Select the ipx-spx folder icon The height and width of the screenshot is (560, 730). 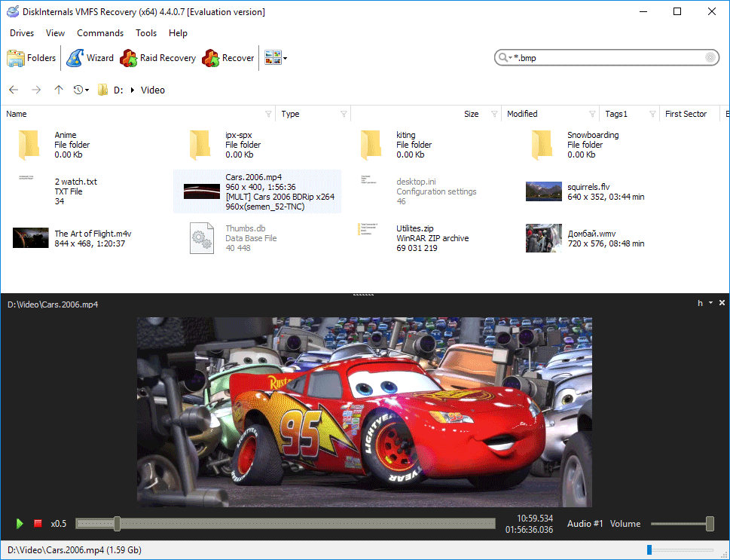coord(200,145)
